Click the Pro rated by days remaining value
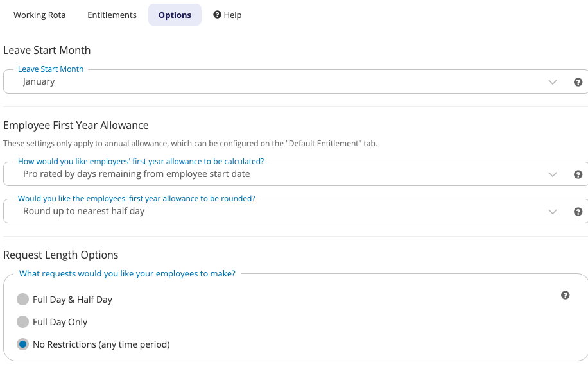Image resolution: width=588 pixels, height=365 pixels. [x=137, y=174]
